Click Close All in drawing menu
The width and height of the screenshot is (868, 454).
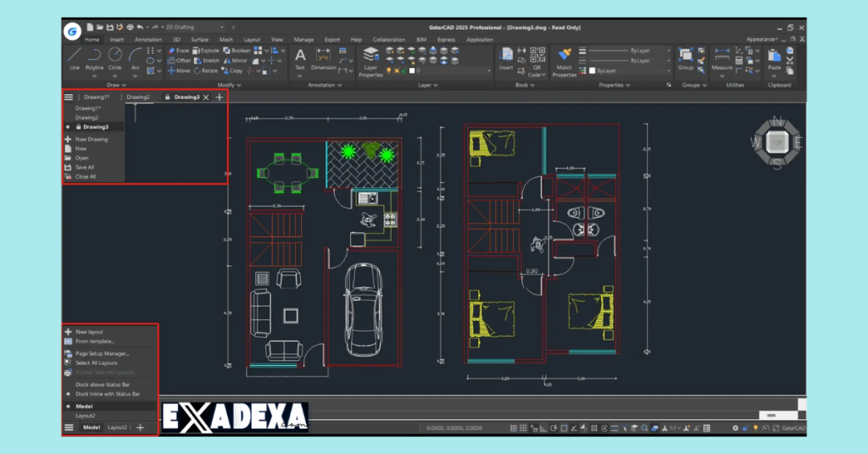pos(86,176)
